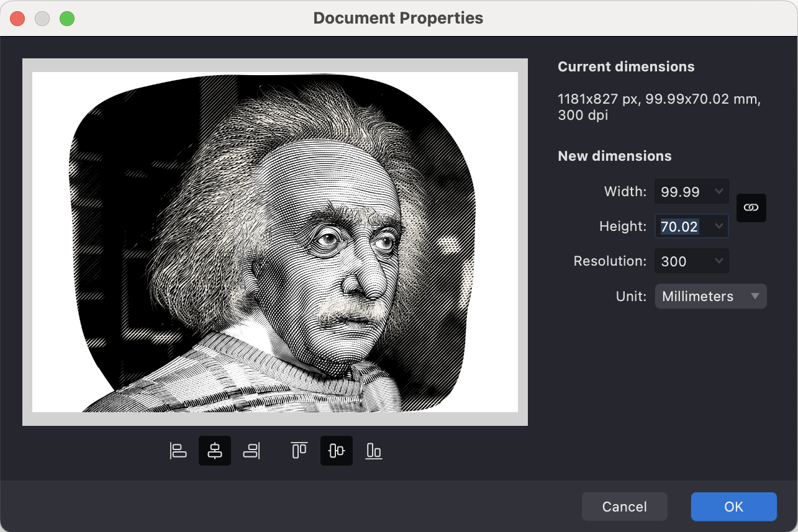
Task: Click the Cancel button
Action: click(x=625, y=507)
